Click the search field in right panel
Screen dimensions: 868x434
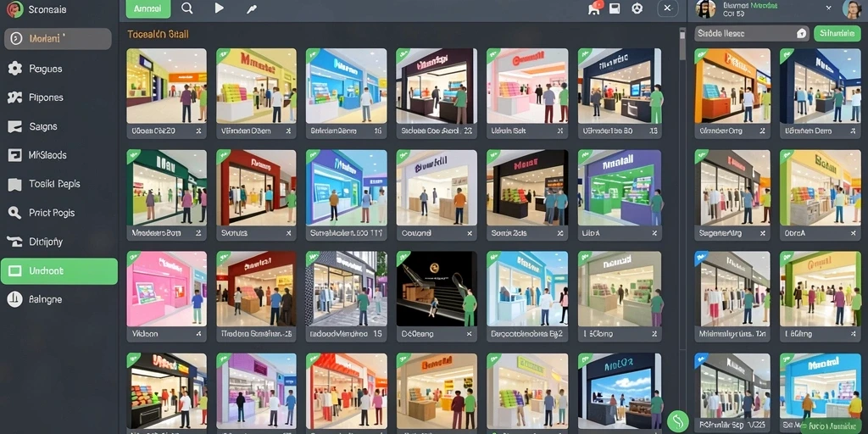click(x=752, y=33)
